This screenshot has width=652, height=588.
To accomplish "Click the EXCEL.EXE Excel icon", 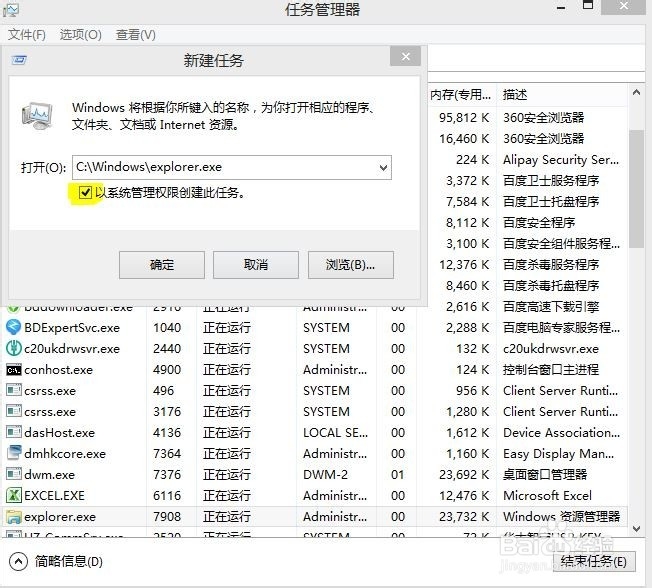I will pos(13,495).
